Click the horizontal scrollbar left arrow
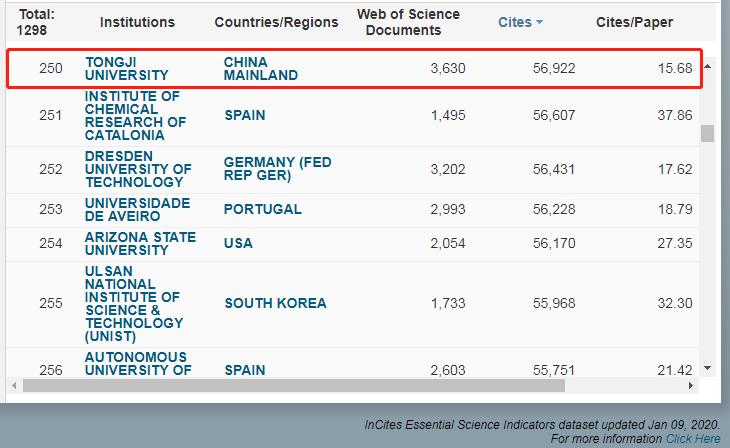Viewport: 730px width, 448px height. point(15,386)
